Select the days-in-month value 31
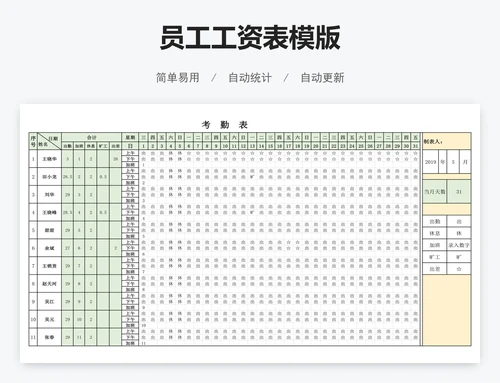 point(459,192)
